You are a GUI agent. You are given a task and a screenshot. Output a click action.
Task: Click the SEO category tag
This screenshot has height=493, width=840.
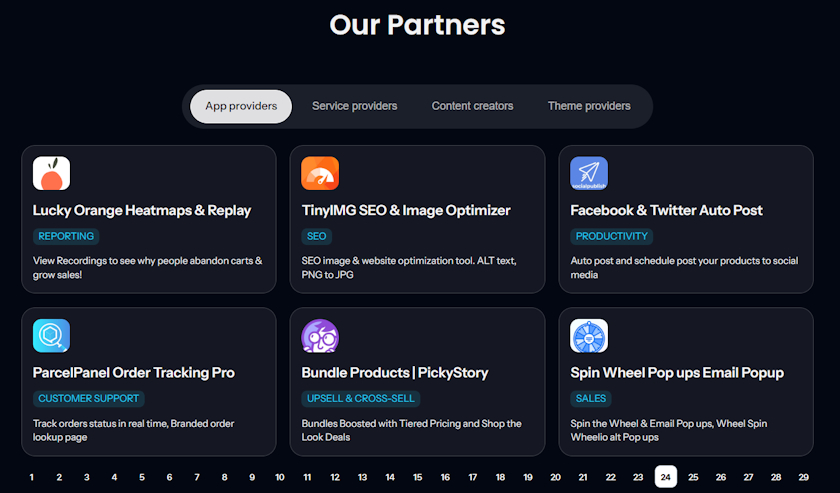click(x=317, y=236)
